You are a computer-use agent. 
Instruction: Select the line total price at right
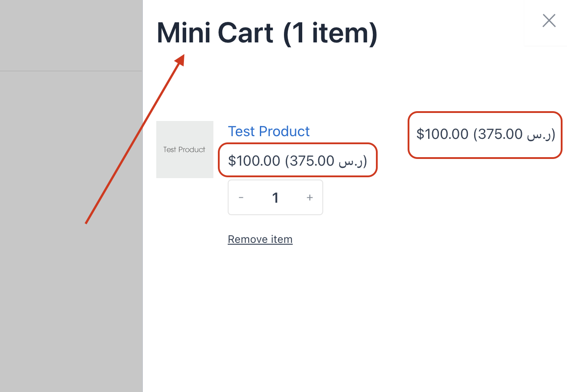pyautogui.click(x=486, y=134)
